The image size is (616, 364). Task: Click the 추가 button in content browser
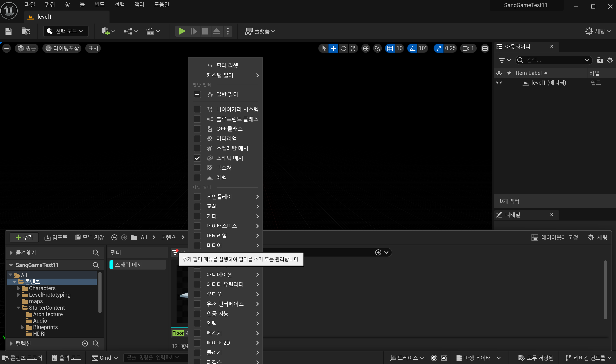coord(24,237)
